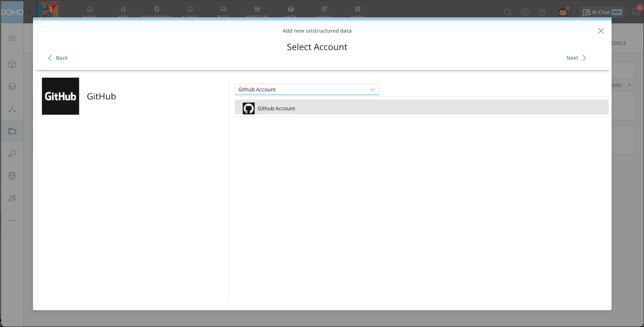The image size is (644, 327).
Task: Open the Github Account dropdown
Action: tap(307, 89)
